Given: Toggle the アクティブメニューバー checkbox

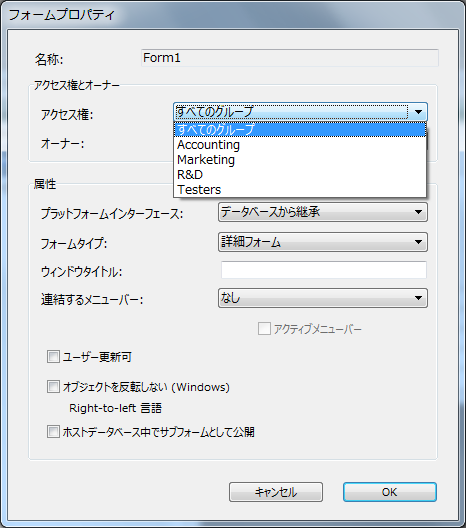Looking at the screenshot, I should pos(264,329).
